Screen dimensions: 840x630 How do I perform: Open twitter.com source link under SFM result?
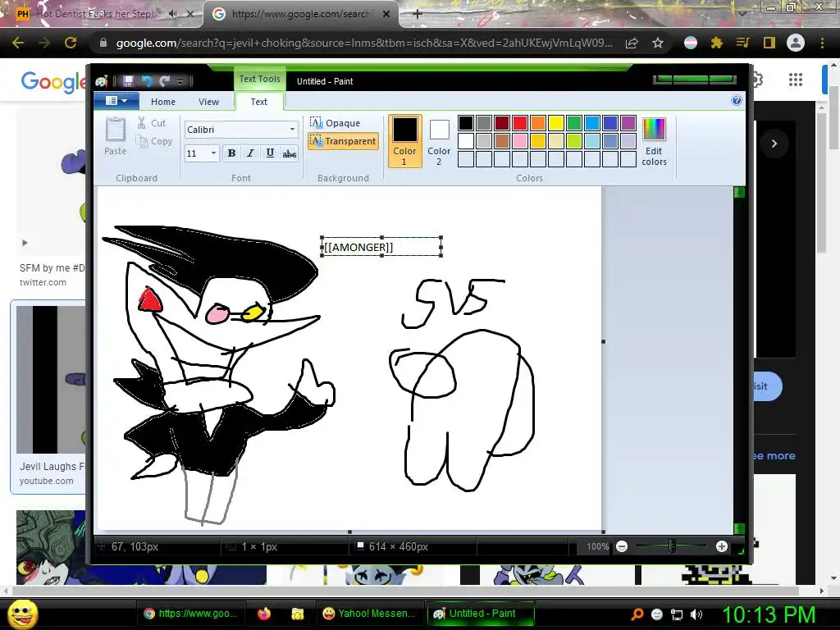[43, 282]
